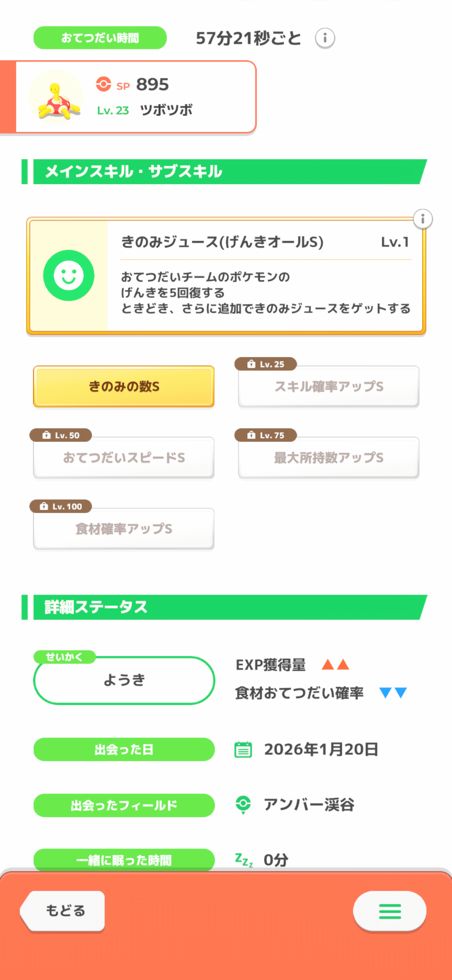Viewport: 452px width, 980px height.
Task: Open main skill info icon
Action: pyautogui.click(x=423, y=219)
